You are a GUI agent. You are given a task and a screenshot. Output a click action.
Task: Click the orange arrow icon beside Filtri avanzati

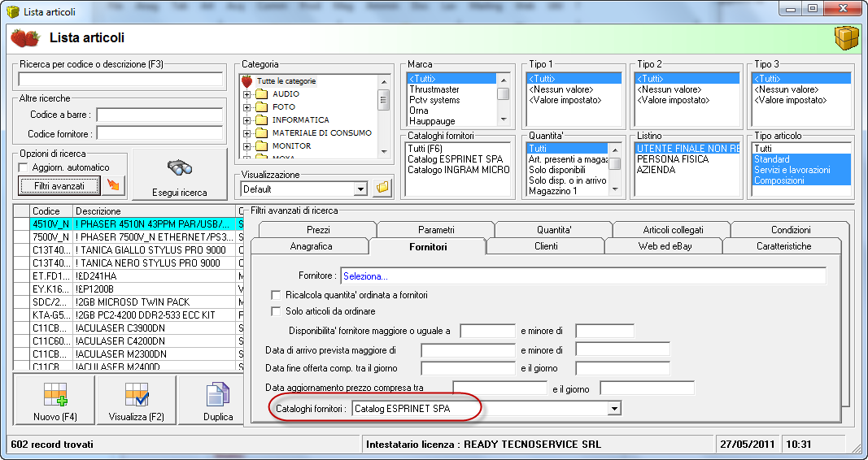[x=116, y=186]
